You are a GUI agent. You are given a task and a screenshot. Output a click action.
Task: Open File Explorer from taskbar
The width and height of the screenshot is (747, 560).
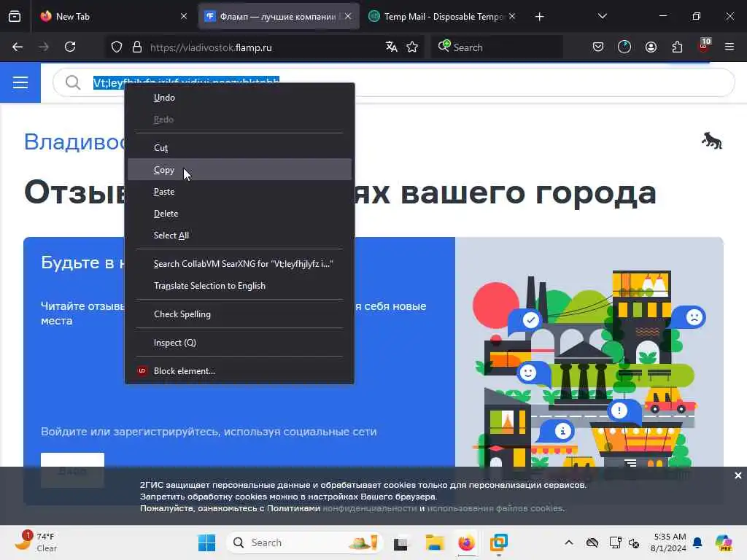point(434,542)
